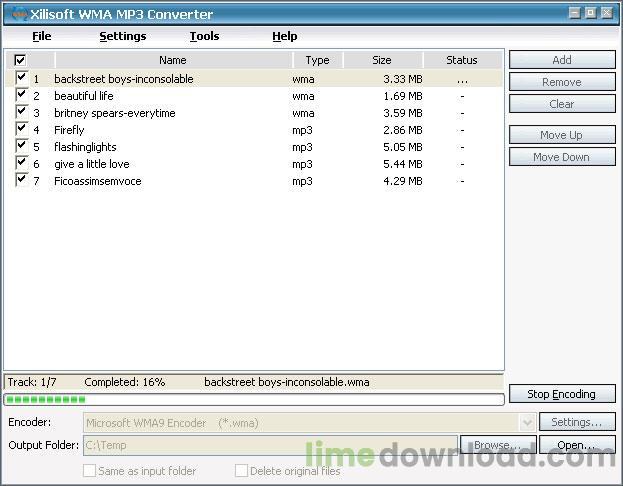Uncheck backstreet boys-inconsolable track checkbox
623x486 pixels.
coord(21,77)
